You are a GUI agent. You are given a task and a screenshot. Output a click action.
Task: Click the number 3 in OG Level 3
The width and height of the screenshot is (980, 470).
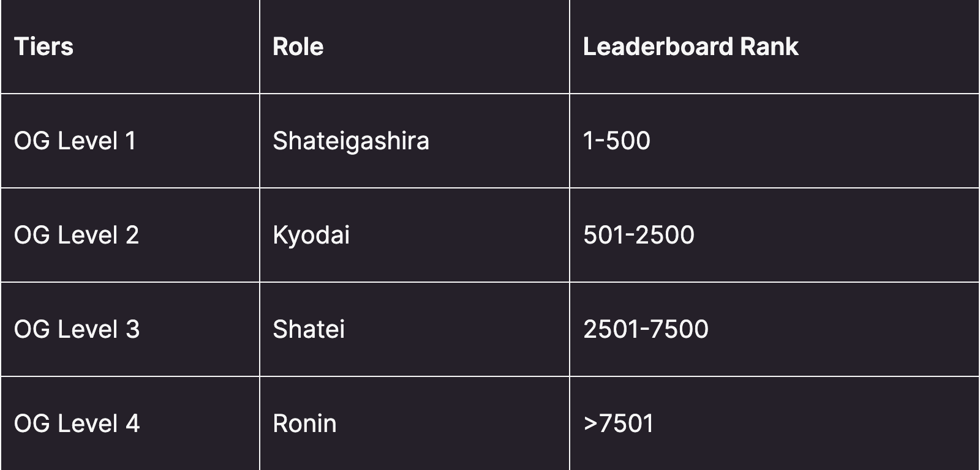(x=133, y=329)
